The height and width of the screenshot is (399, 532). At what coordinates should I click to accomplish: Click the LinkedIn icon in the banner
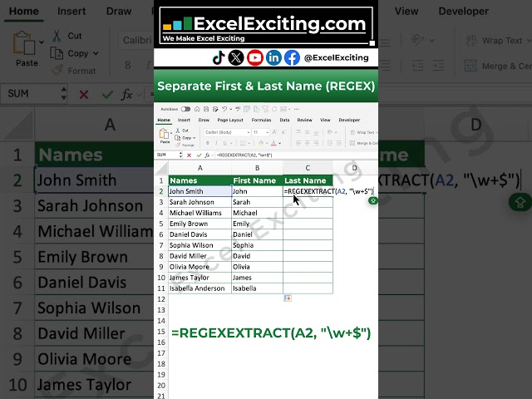coord(273,57)
